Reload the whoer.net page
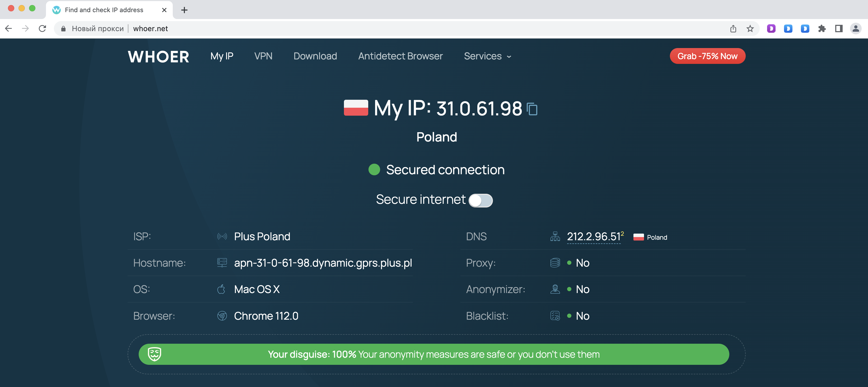This screenshot has width=868, height=387. coord(42,29)
